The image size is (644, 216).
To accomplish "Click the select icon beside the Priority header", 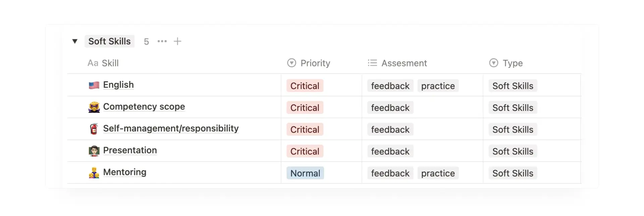I will click(291, 63).
